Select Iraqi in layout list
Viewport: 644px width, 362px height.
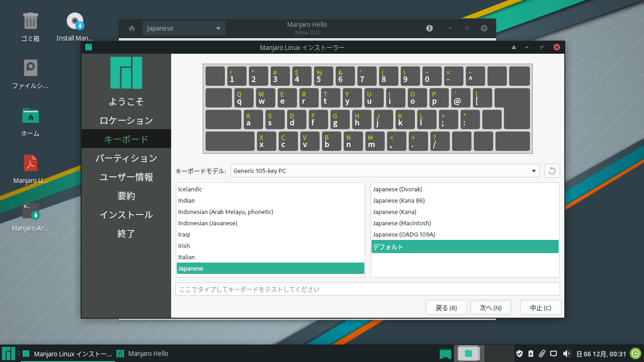pos(271,234)
